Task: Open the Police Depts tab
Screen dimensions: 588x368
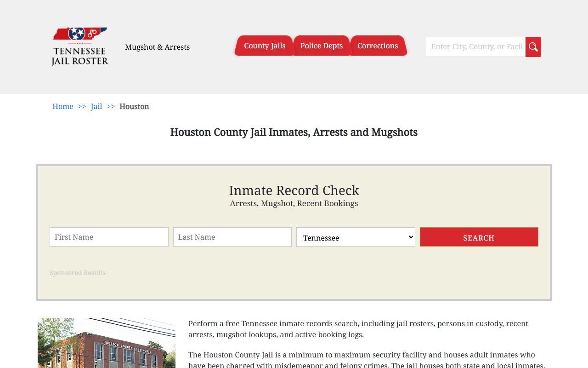Action: click(322, 46)
